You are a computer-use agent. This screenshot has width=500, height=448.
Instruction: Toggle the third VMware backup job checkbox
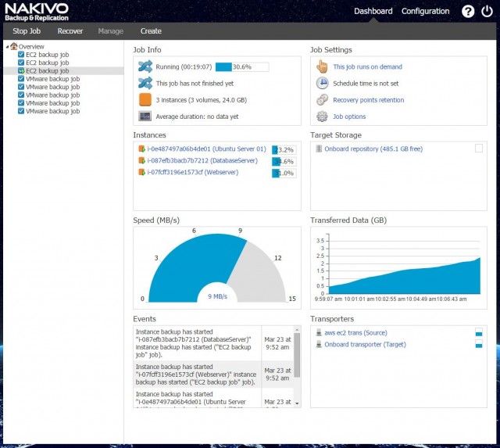click(21, 95)
